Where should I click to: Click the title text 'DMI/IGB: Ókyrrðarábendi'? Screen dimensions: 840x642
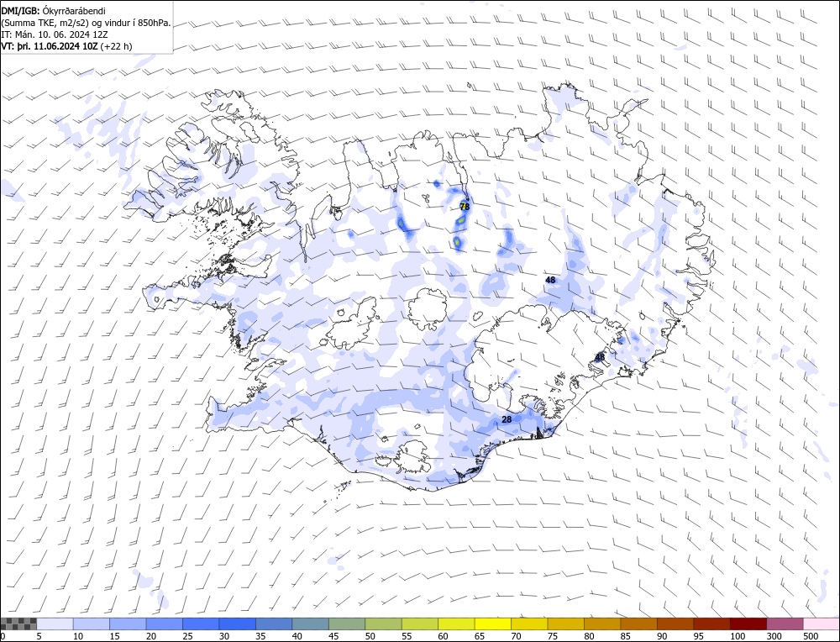(x=54, y=11)
